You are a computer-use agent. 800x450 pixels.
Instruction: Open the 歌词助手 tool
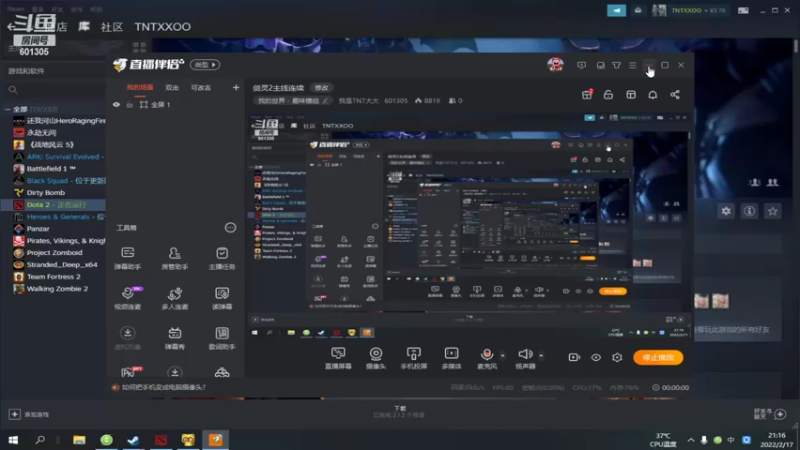221,338
